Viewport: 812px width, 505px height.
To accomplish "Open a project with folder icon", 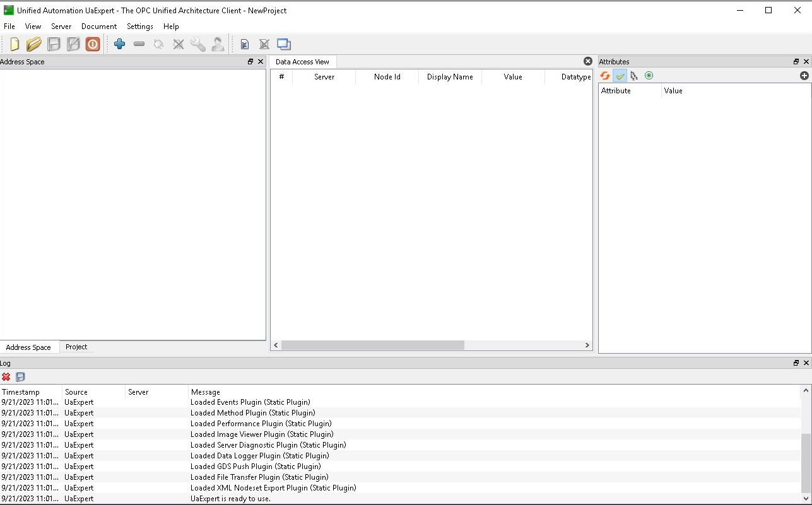I will tap(34, 44).
